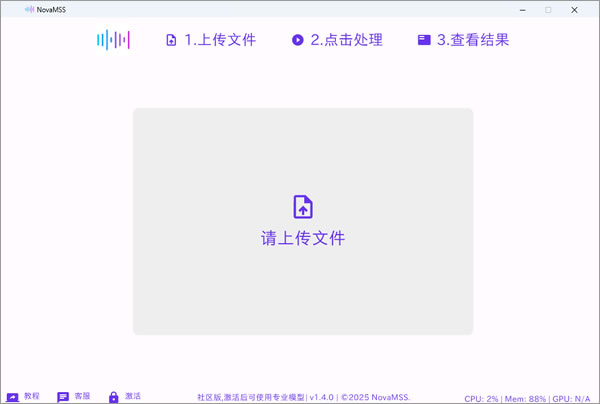Minimize the NovaMSS window
This screenshot has height=404, width=600.
(x=523, y=10)
